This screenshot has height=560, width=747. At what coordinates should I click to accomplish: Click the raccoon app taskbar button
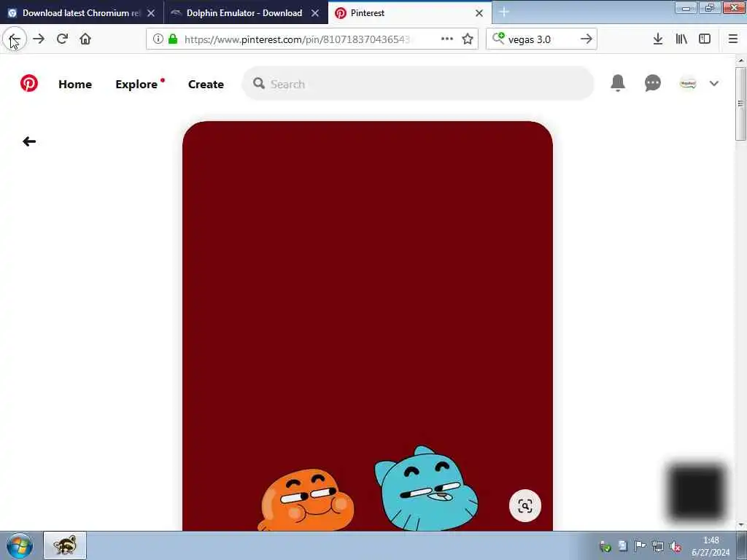tap(65, 545)
